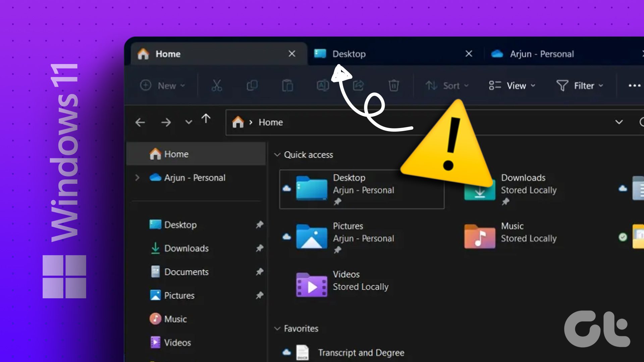Click the Home breadcrumb in the address bar

tap(270, 122)
